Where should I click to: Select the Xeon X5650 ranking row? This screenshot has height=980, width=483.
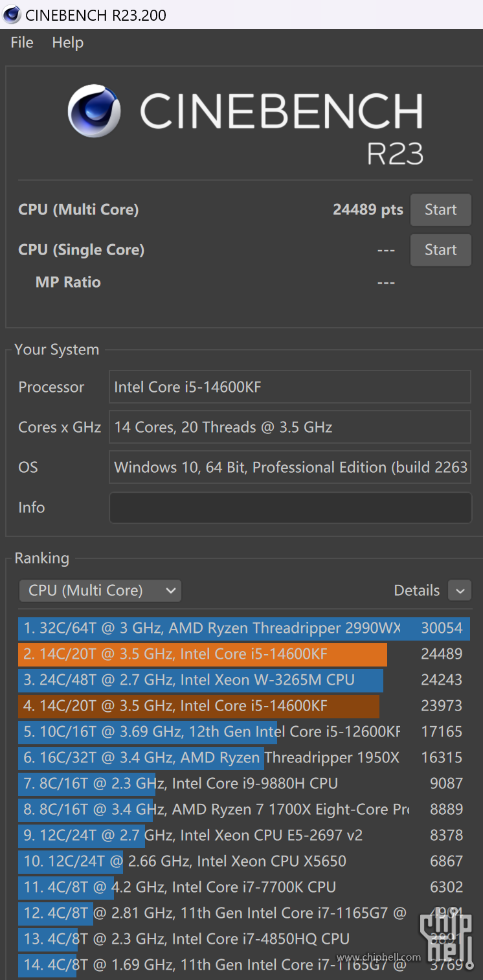tap(244, 861)
